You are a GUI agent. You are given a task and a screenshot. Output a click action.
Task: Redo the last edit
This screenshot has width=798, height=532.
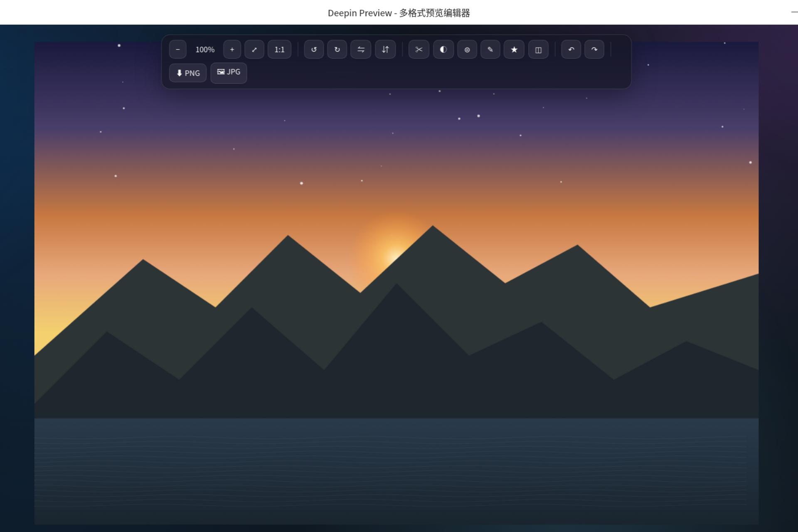(x=594, y=49)
